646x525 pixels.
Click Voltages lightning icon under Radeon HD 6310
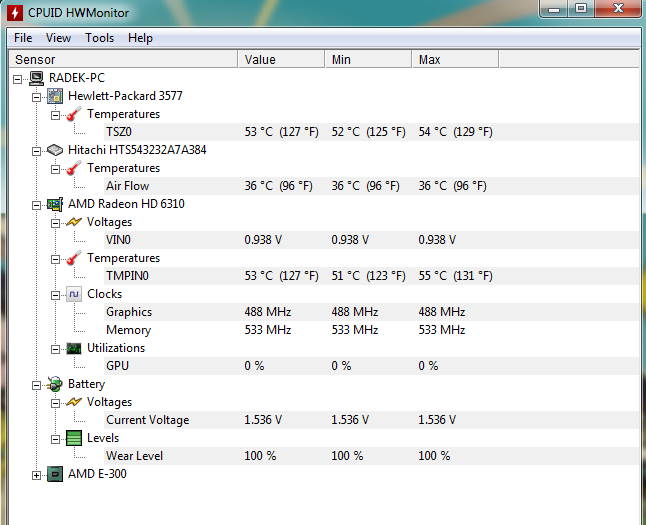74,222
